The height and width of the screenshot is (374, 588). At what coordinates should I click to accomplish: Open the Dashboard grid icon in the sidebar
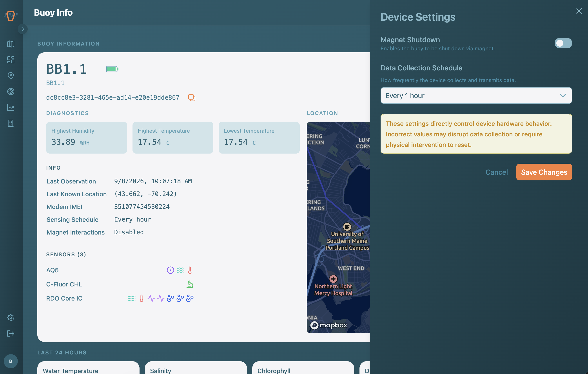pyautogui.click(x=11, y=60)
